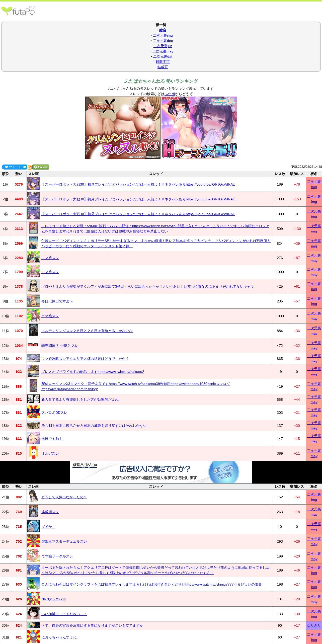
Task: Click the futaPo logo
Action: [x=18, y=11]
